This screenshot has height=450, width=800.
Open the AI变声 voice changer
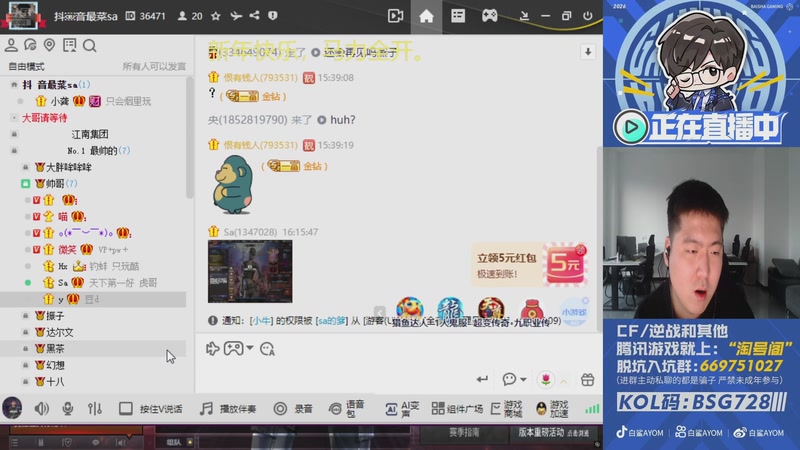point(402,409)
